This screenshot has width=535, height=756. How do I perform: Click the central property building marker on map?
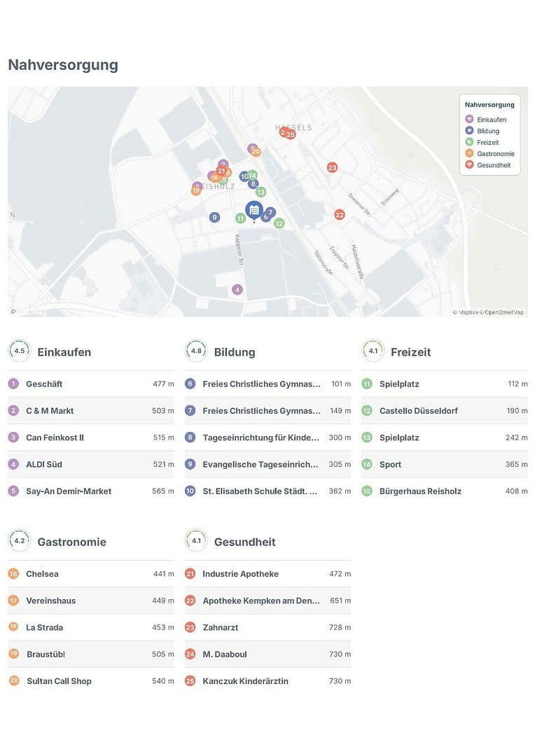pos(252,209)
